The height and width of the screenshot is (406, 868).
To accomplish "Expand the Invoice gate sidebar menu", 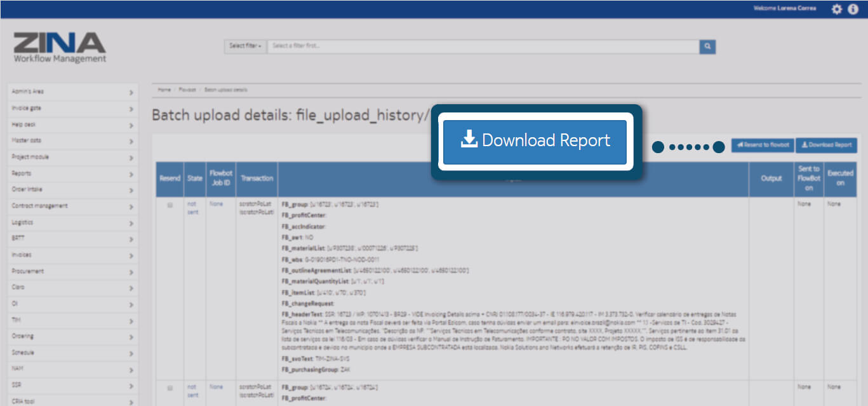I will (73, 109).
